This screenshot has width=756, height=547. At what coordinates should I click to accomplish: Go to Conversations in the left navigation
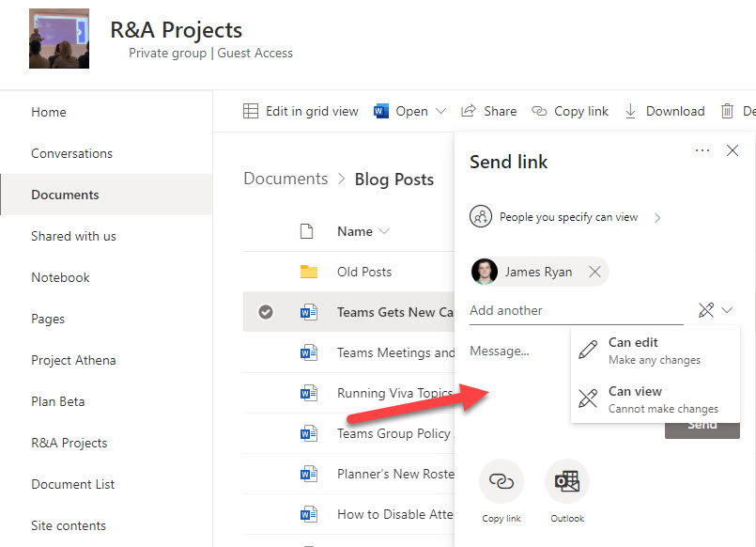tap(71, 153)
